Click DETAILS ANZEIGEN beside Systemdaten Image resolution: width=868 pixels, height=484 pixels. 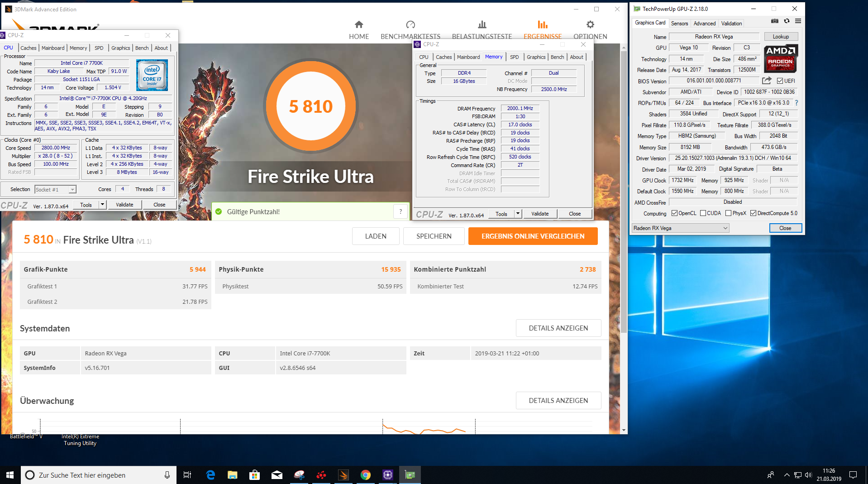tap(558, 328)
